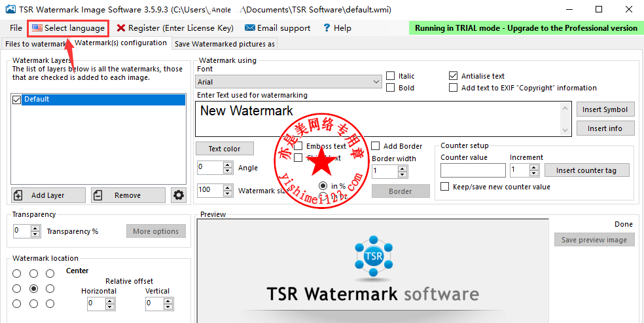644x323 pixels.
Task: Enable the Italic checkbox
Action: point(391,76)
